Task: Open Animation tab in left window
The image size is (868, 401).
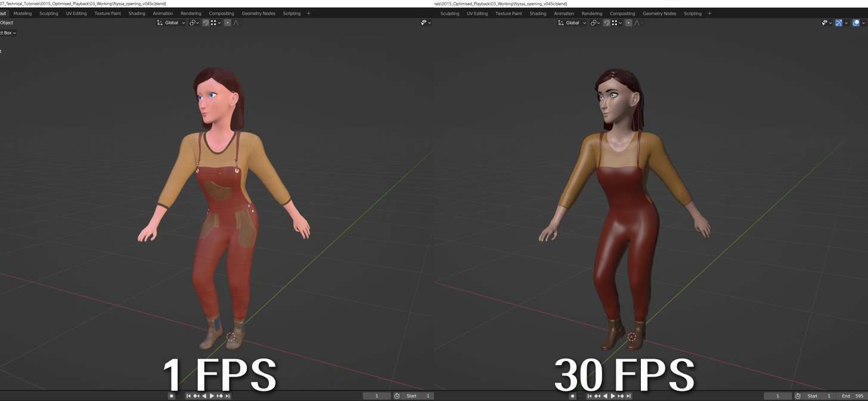Action: click(x=163, y=13)
